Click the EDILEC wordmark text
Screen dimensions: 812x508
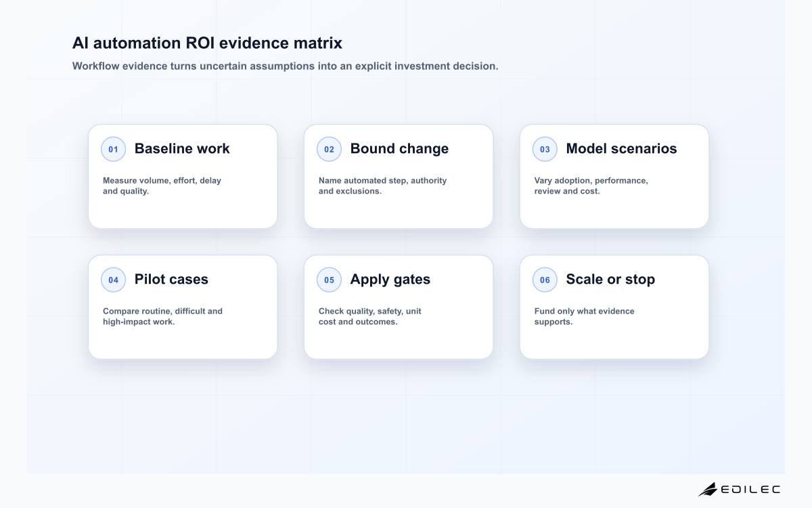click(750, 489)
